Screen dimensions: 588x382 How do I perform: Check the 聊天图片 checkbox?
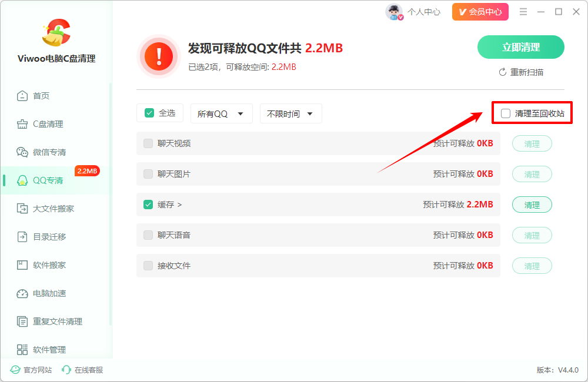click(148, 174)
